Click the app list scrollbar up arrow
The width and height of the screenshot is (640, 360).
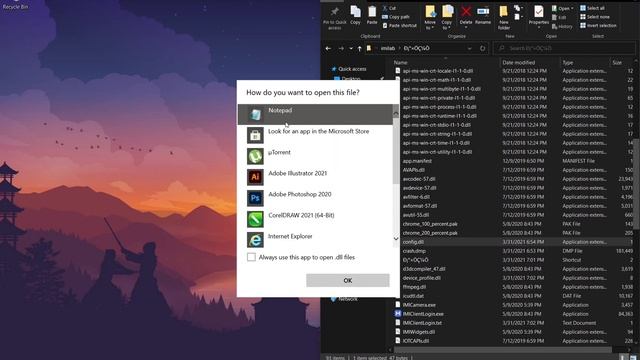click(x=396, y=113)
